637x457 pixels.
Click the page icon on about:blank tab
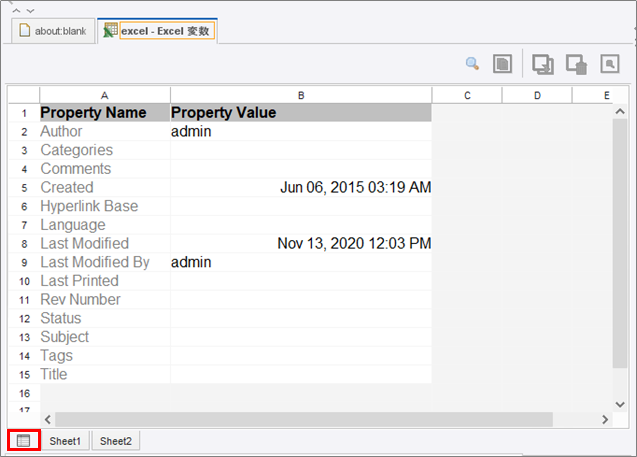click(25, 30)
